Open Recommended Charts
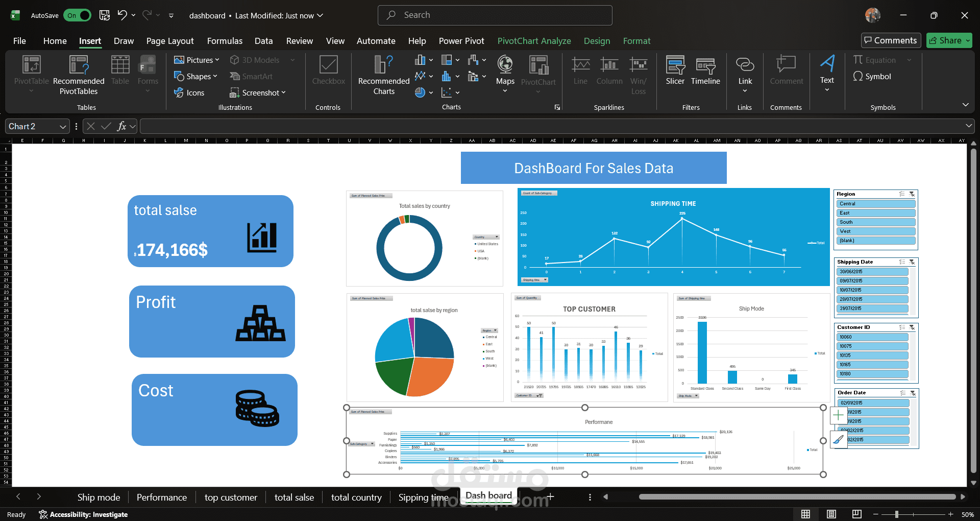Screen dimensions: 980x521 coord(384,75)
